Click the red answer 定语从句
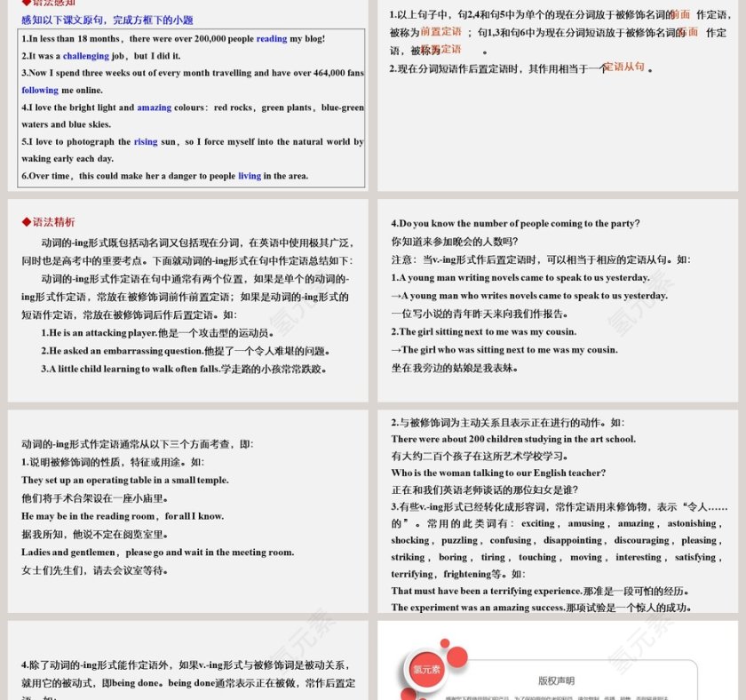The height and width of the screenshot is (700, 746). tap(624, 67)
